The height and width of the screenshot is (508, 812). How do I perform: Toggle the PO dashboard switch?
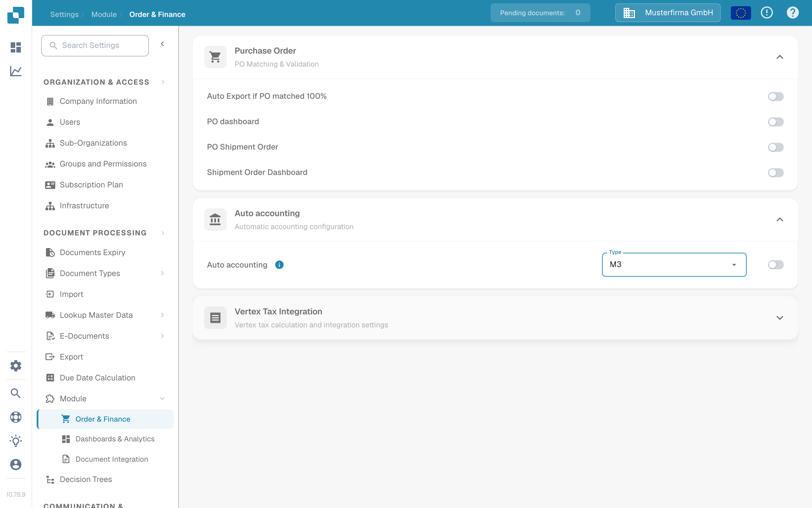(x=776, y=122)
